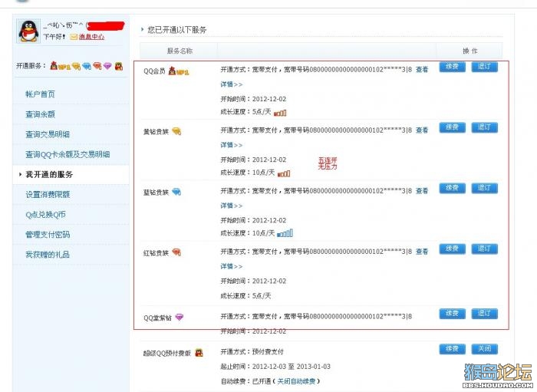The width and height of the screenshot is (537, 392).
Task: Open Q点兑换Q币 in the sidebar
Action: 45,215
